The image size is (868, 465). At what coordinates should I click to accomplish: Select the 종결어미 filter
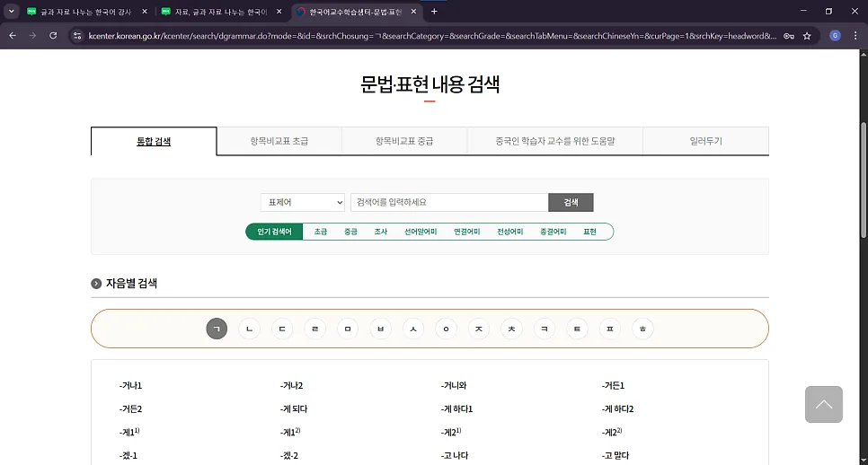553,232
